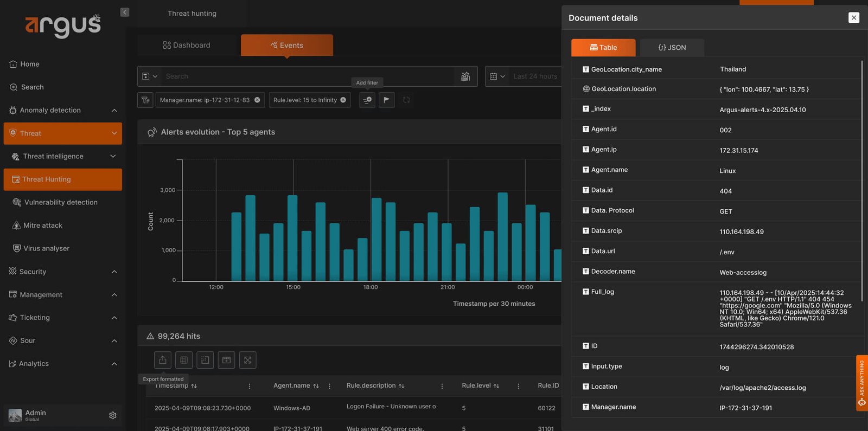This screenshot has height=431, width=868.
Task: Remove the Manager.name filter chip
Action: pyautogui.click(x=257, y=100)
